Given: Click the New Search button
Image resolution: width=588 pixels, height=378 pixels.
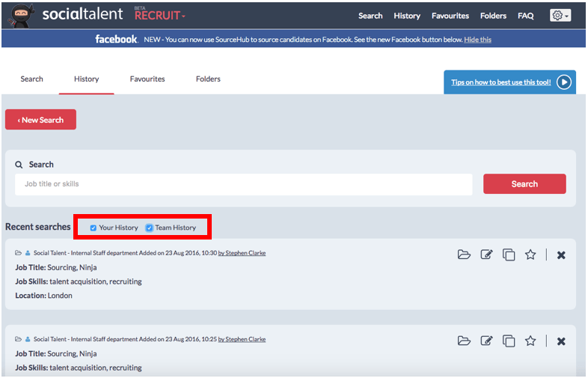Looking at the screenshot, I should 40,120.
